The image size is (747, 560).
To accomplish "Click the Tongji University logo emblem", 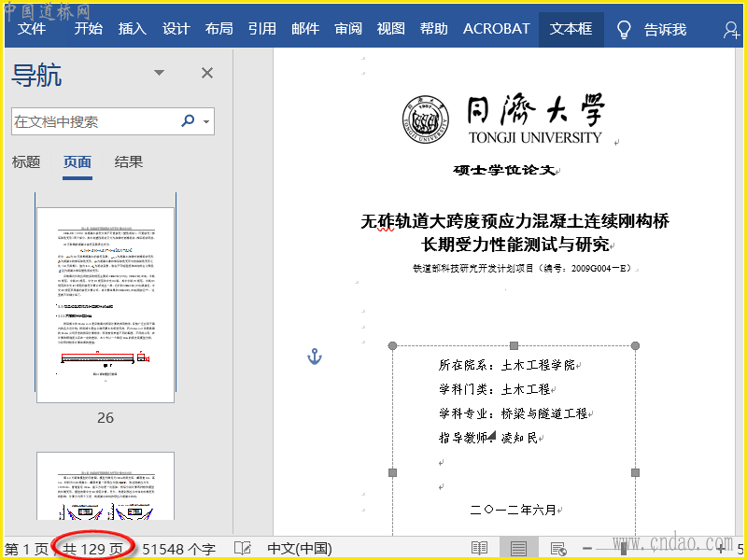I will tap(426, 119).
